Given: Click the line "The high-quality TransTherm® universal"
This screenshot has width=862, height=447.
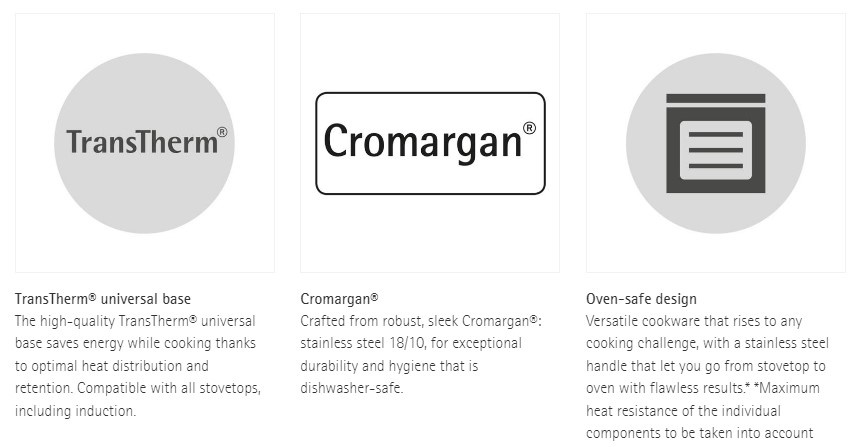Looking at the screenshot, I should (135, 321).
